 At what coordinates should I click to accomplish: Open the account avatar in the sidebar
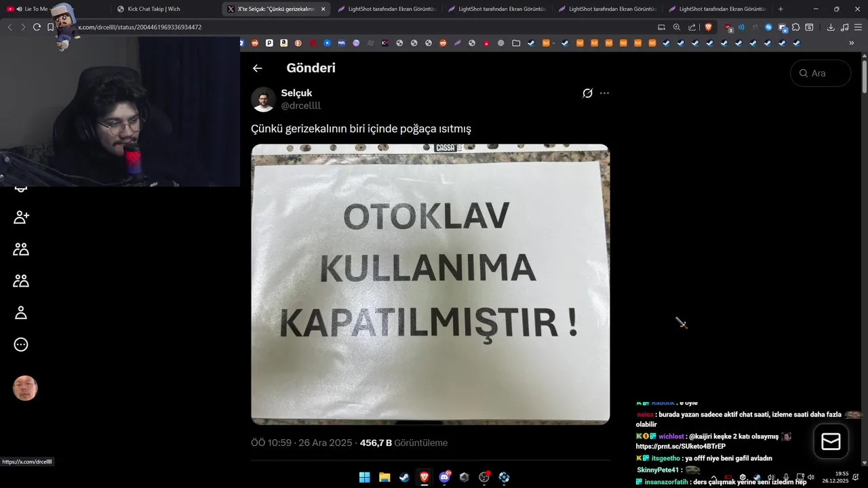point(25,388)
